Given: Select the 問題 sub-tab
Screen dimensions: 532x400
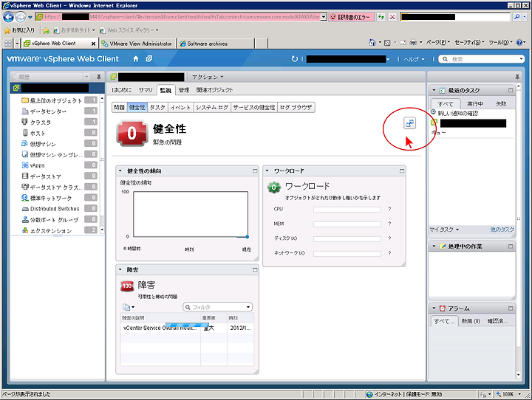Looking at the screenshot, I should coord(119,108).
